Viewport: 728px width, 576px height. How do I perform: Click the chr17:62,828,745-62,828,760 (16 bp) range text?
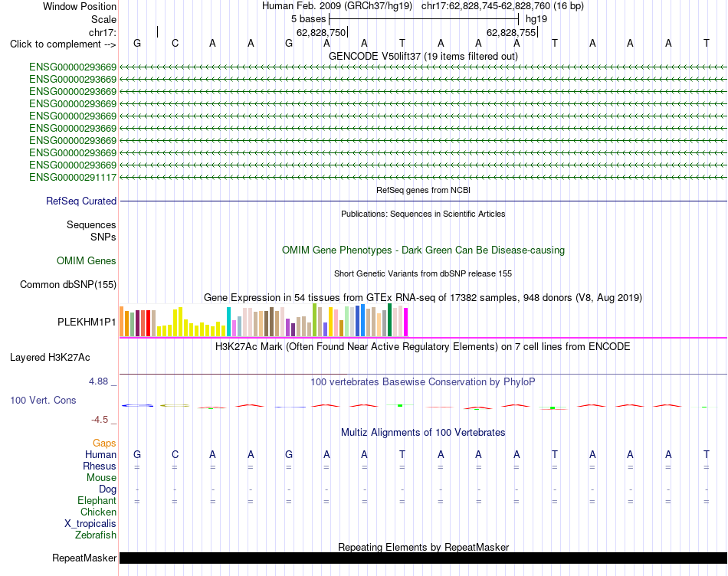point(503,6)
